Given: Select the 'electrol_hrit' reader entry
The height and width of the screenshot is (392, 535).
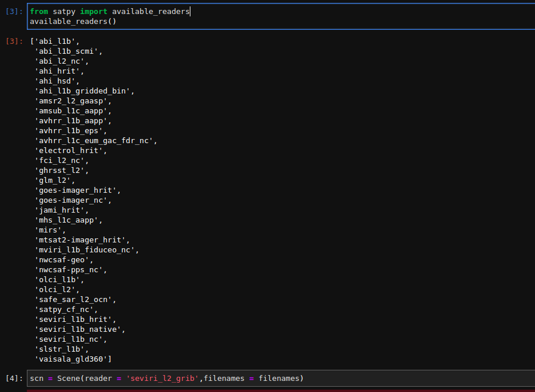Looking at the screenshot, I should coord(64,150).
